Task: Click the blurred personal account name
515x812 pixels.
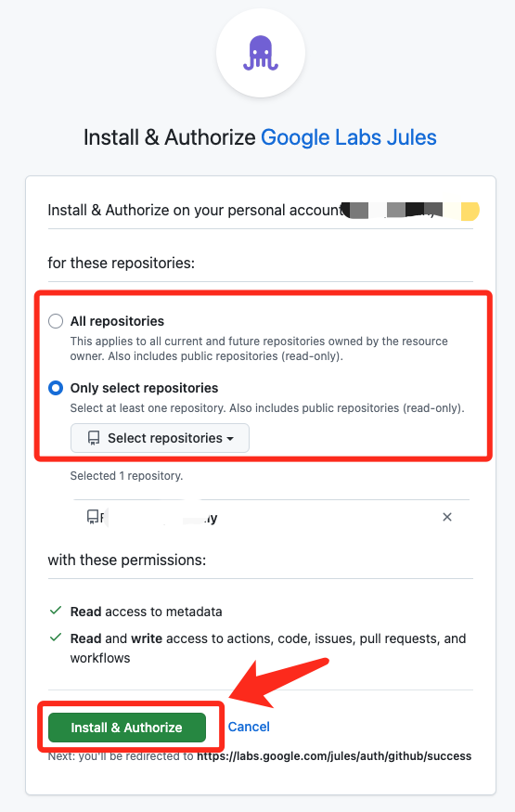Action: pos(413,210)
